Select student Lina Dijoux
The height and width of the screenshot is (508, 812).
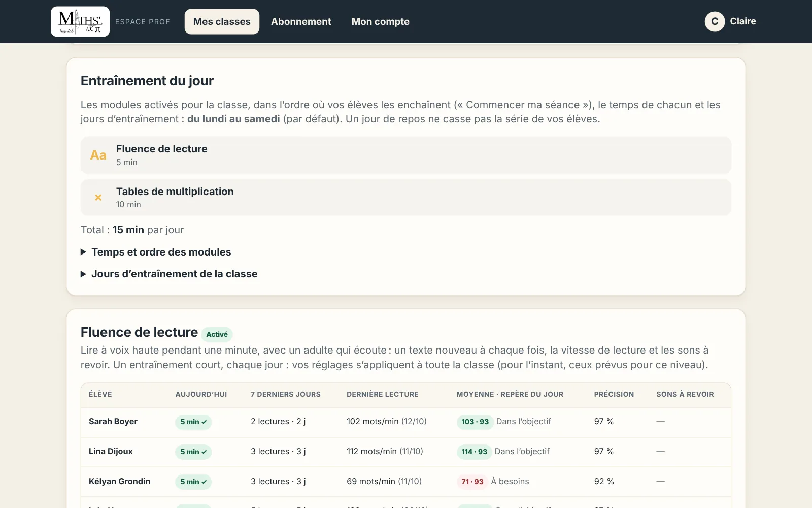tap(111, 451)
